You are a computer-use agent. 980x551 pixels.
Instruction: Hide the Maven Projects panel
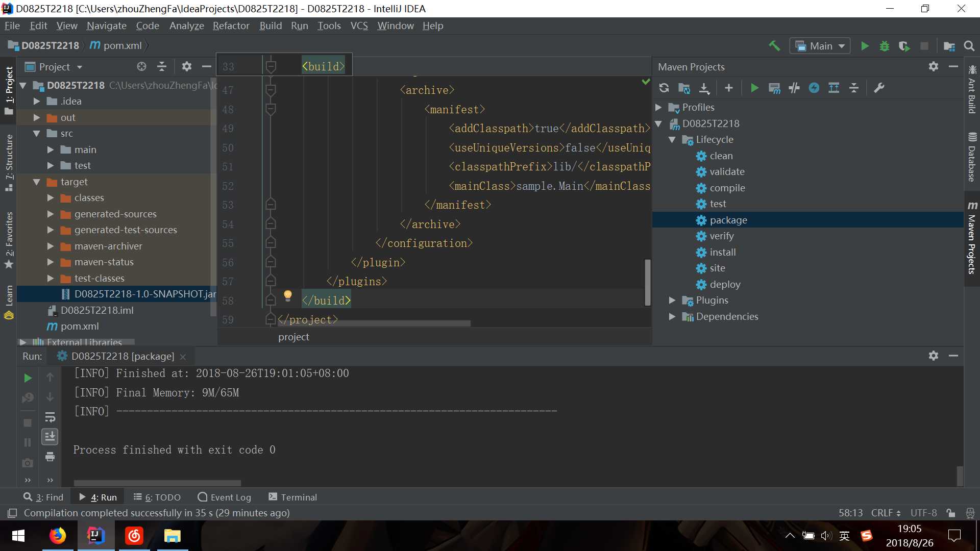953,66
